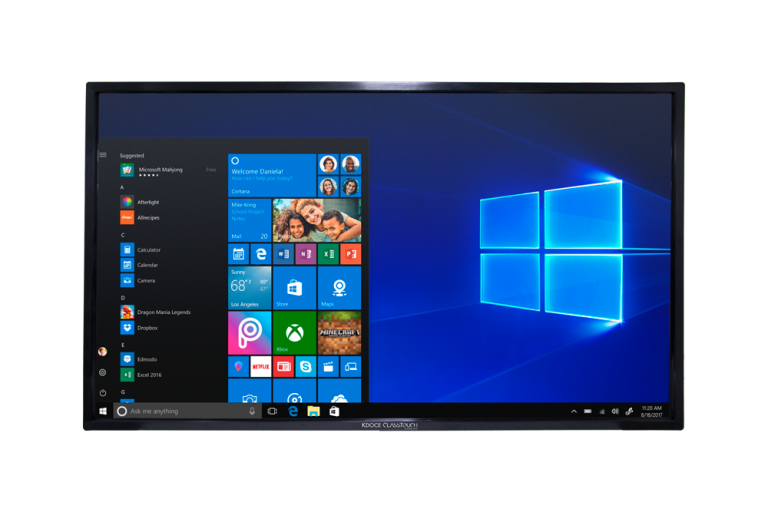The height and width of the screenshot is (512, 768).
Task: Open the Photos tile with family picture
Action: [317, 220]
